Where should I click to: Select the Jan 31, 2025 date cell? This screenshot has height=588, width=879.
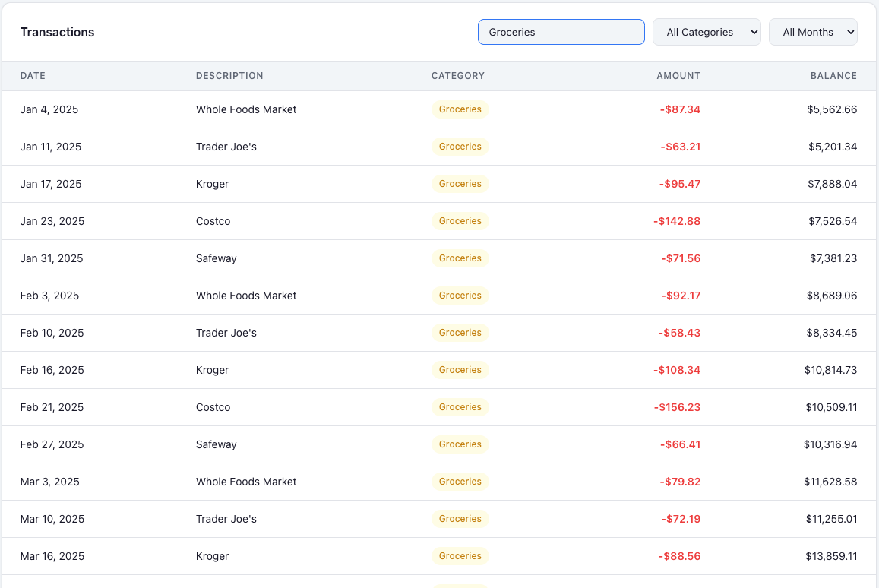[52, 258]
